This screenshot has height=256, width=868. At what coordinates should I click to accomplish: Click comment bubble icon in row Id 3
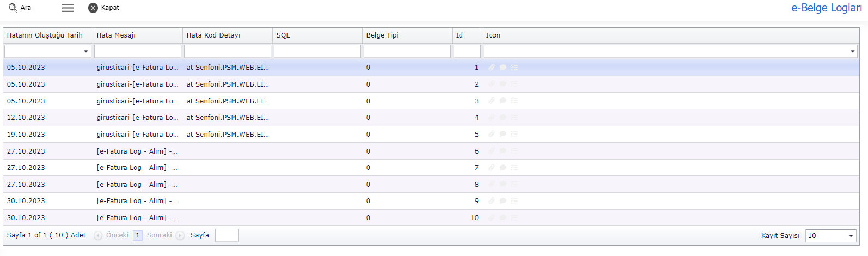[503, 101]
